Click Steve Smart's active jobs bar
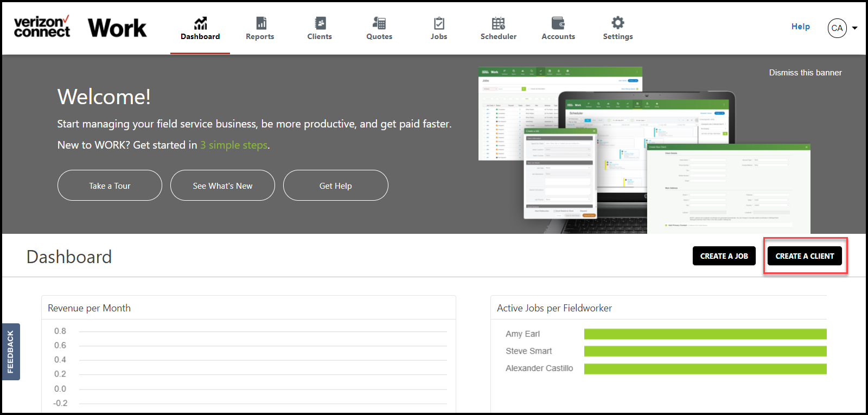The width and height of the screenshot is (868, 415). (705, 351)
